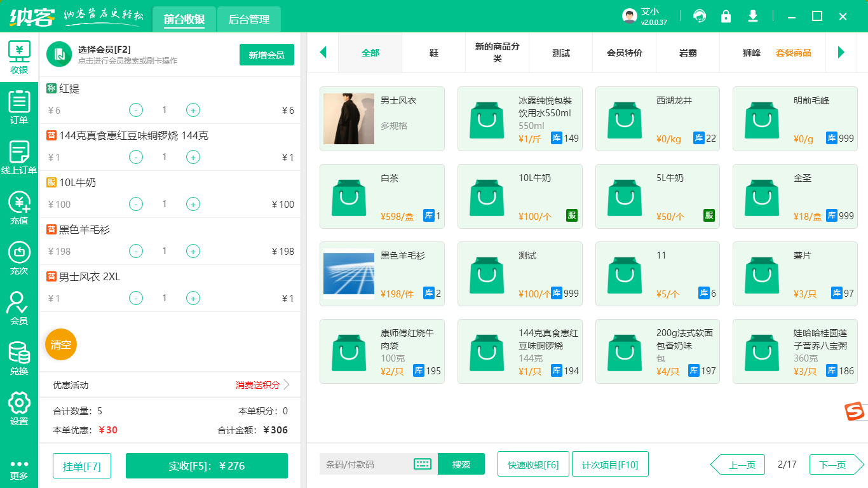The image size is (868, 488).
Task: Add 娃哈哈桂圆莲子营养八宝粥 product
Action: click(795, 351)
